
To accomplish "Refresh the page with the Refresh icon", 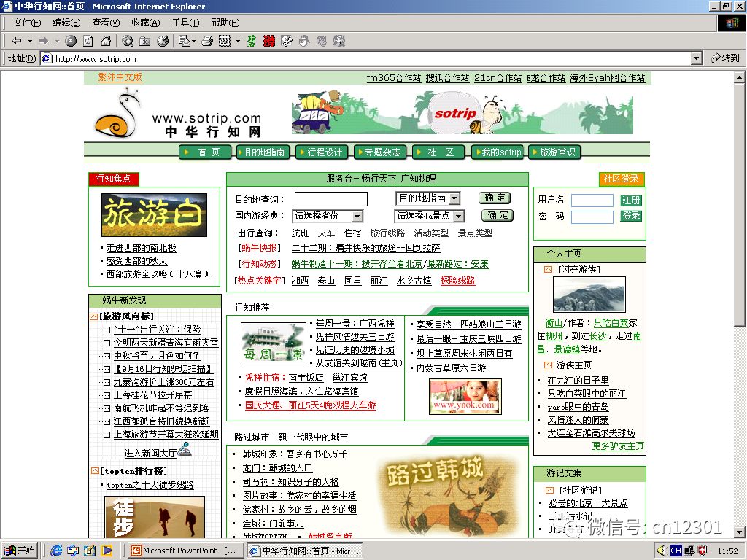I will tap(88, 42).
